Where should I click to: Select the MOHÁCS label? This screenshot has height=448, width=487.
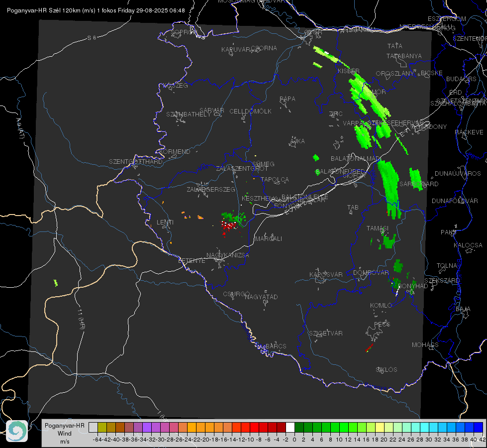click(425, 345)
